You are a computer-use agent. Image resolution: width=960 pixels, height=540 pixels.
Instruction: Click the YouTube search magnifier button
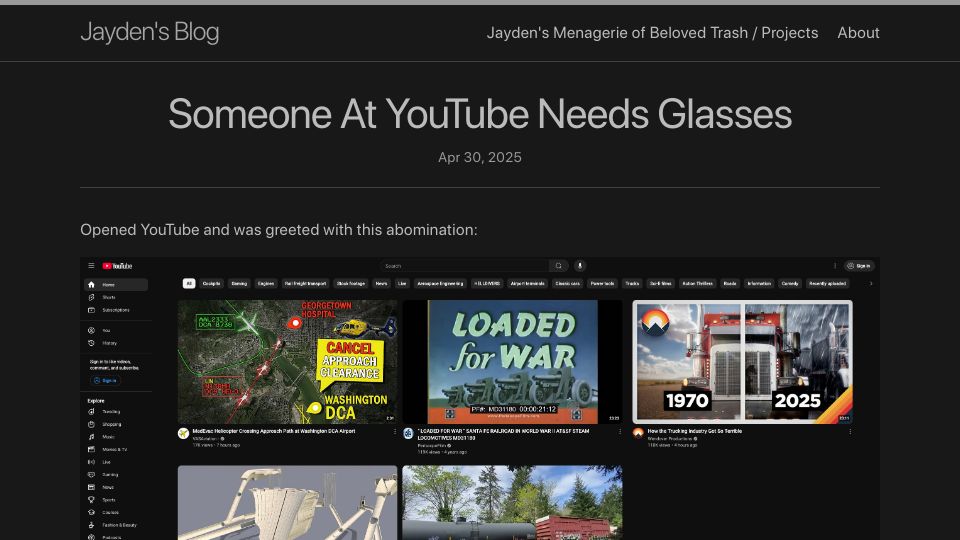558,266
